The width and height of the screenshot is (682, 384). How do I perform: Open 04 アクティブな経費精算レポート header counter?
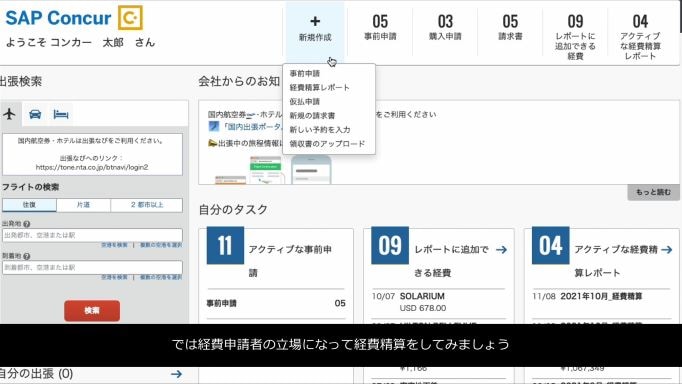[640, 37]
